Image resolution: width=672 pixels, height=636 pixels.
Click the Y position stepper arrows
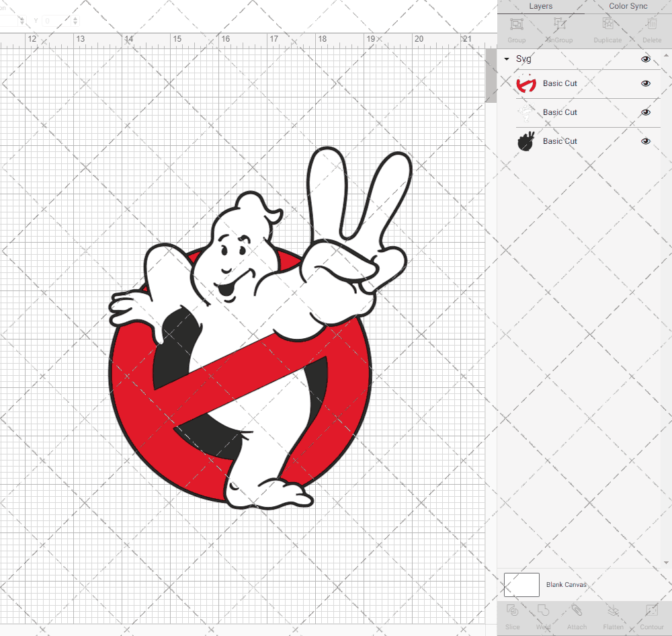75,21
